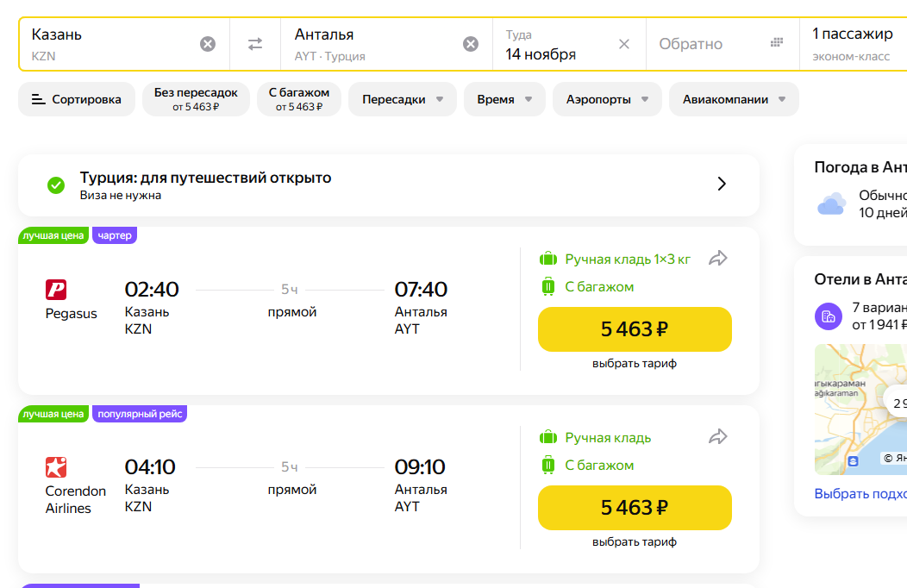Select the Pegasus 5 463 ₽ fare button
Viewport: 907px width, 588px height.
click(x=635, y=329)
